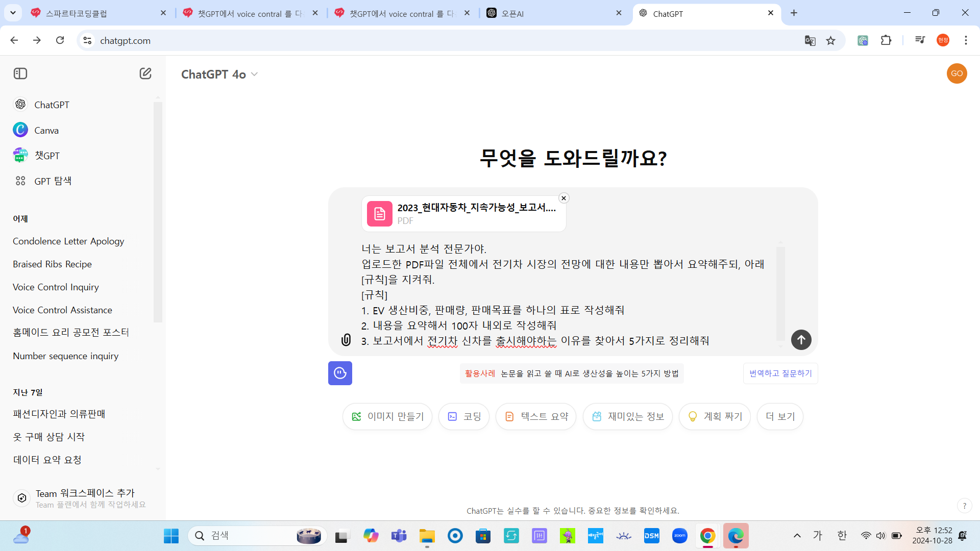Viewport: 980px width, 551px height.
Task: Click 더 보기 to show more
Action: click(x=780, y=417)
